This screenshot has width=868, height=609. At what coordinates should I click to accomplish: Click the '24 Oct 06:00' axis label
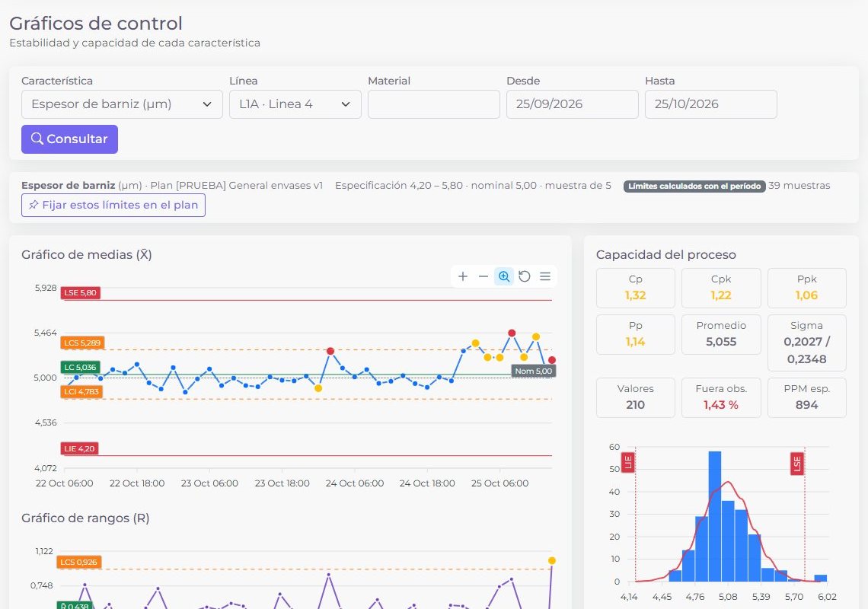coord(355,483)
